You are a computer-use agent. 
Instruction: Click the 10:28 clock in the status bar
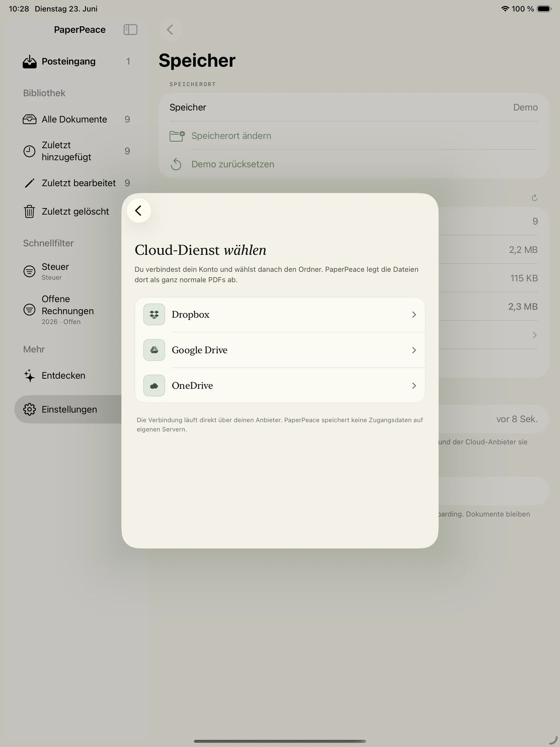click(19, 9)
